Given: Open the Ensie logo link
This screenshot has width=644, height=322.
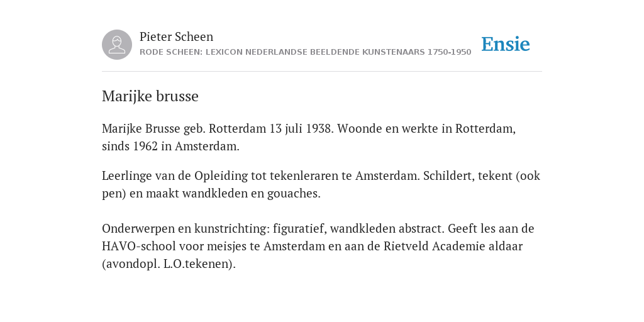Looking at the screenshot, I should click(506, 44).
